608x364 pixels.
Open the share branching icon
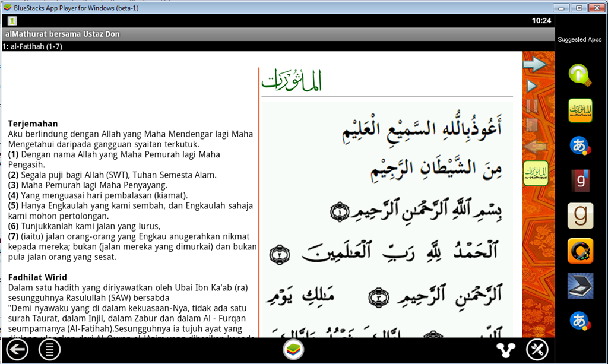click(x=506, y=350)
